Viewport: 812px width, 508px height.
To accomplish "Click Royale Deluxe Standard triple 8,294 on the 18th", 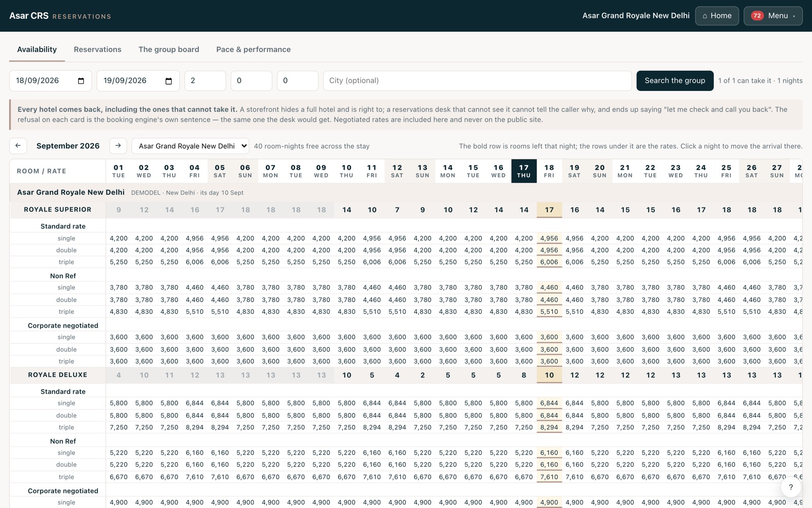I will tap(549, 428).
